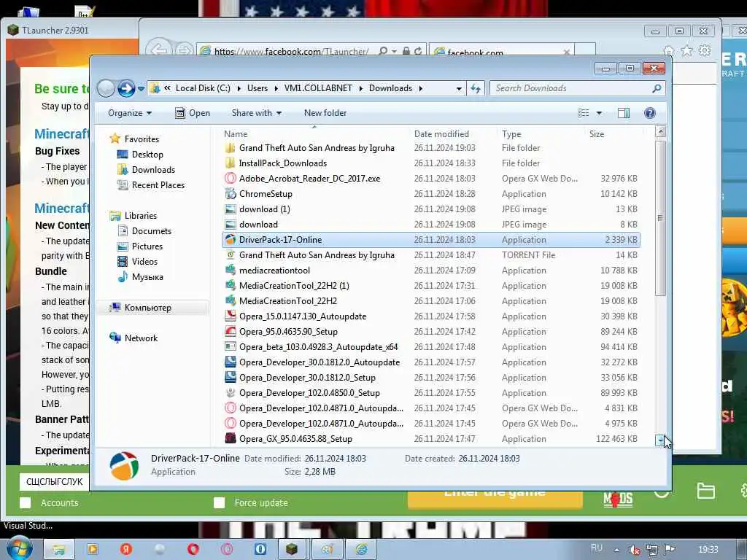Viewport: 747px width, 560px height.
Task: Select DriverPack-17-Online application icon
Action: click(230, 239)
